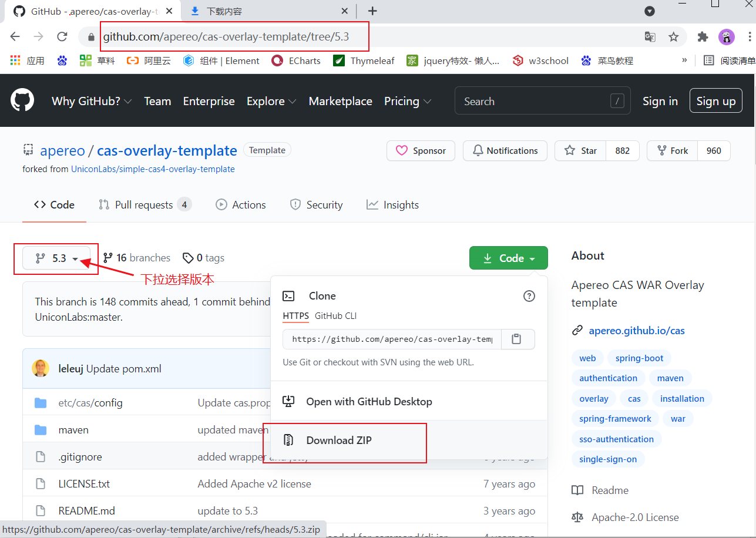Copy the clone URL with clipboard icon

point(518,339)
